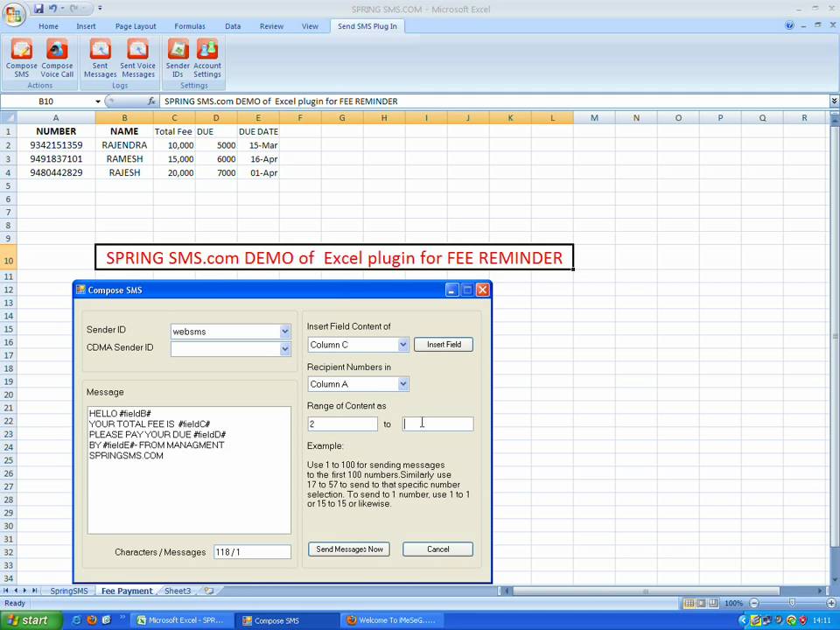Select row 5 header
This screenshot has height=630, width=840.
click(8, 185)
